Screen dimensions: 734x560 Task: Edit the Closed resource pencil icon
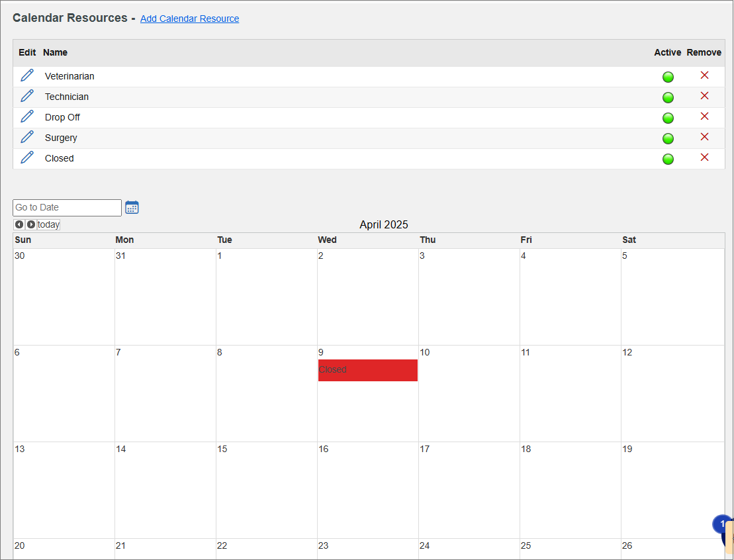(x=27, y=158)
